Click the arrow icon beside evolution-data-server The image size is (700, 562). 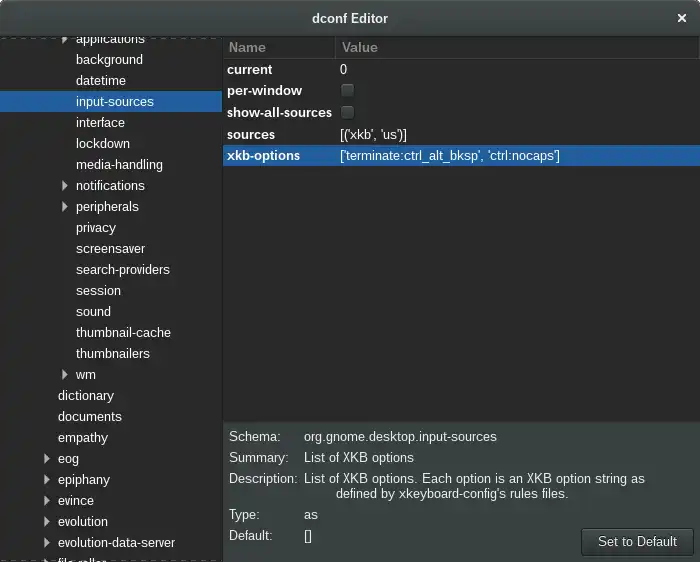[47, 542]
